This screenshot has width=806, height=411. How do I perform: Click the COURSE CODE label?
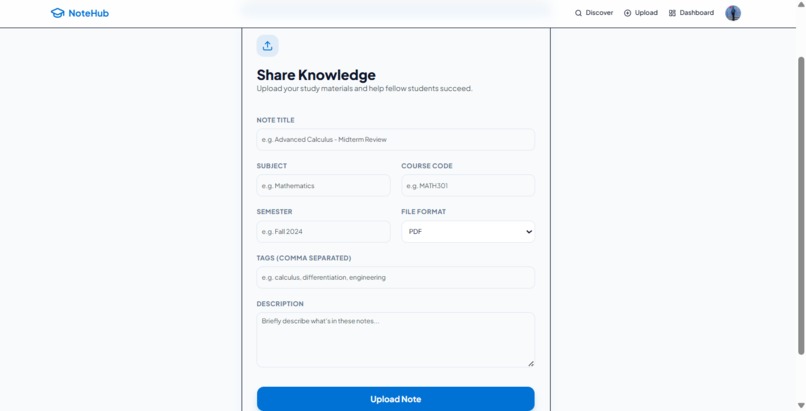427,166
